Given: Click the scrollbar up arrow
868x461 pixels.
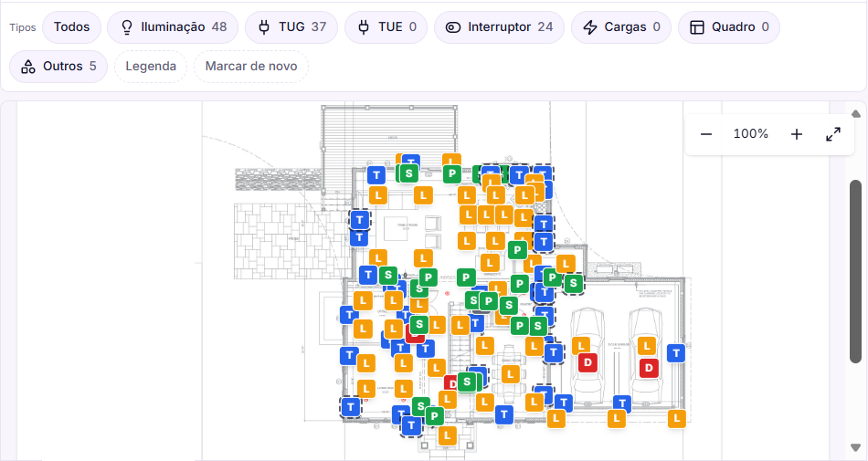Looking at the screenshot, I should tap(856, 114).
